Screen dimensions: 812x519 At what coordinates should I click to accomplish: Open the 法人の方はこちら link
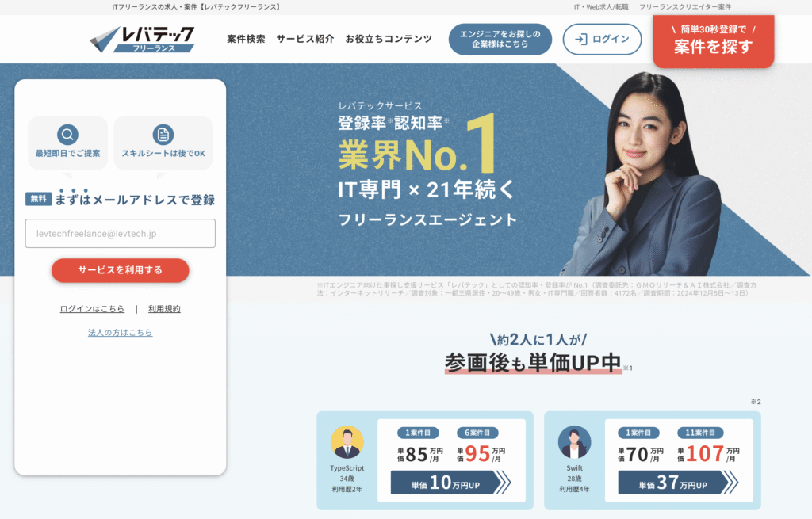[121, 332]
